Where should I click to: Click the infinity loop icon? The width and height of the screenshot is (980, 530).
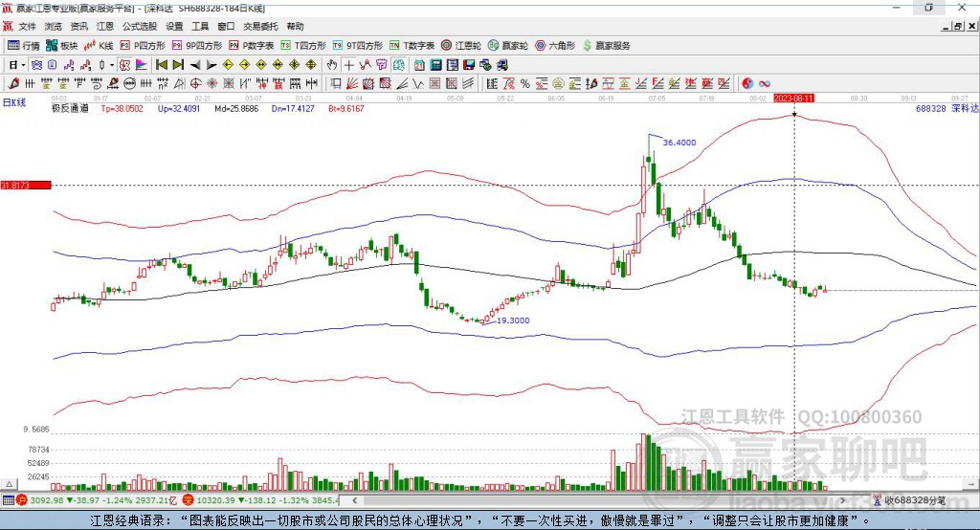[x=765, y=84]
